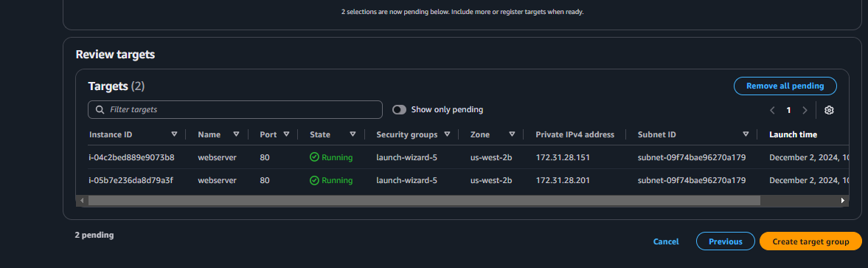Sort by Subnet ID column arrow
868x268 pixels.
pyautogui.click(x=746, y=134)
